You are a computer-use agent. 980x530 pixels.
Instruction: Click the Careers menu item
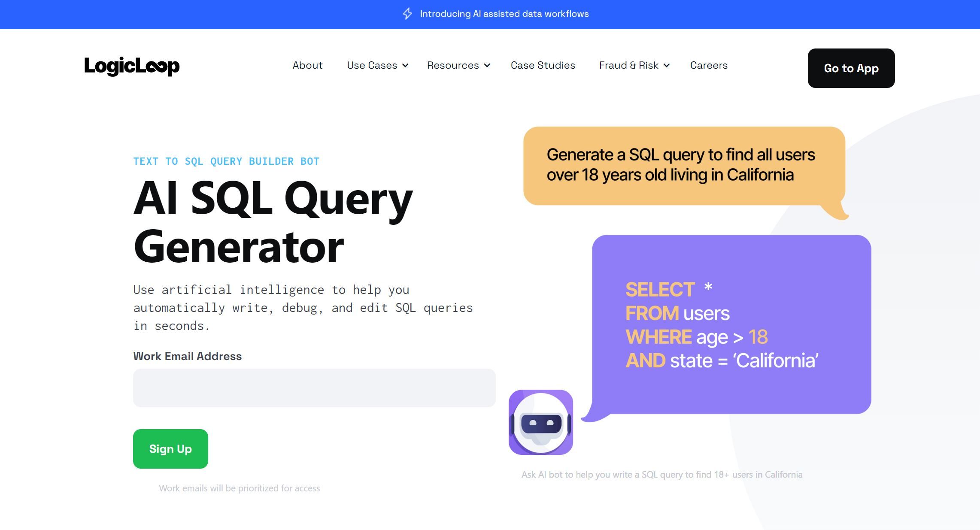(709, 65)
